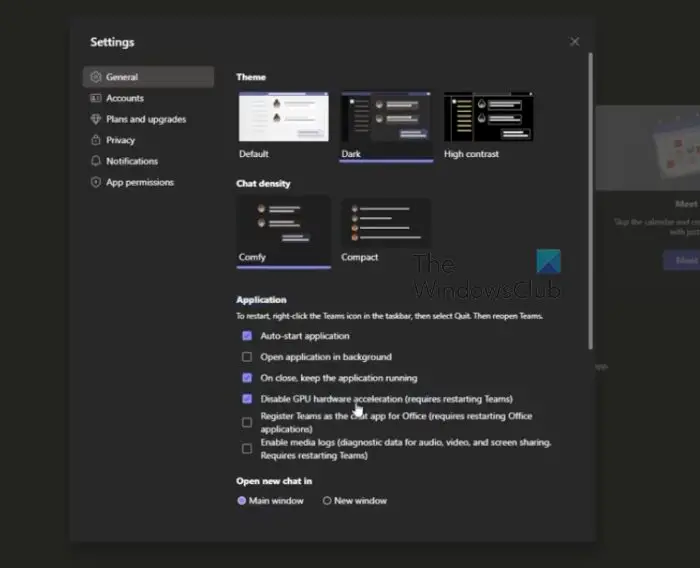
Task: Toggle Disable GPU hardware acceleration checkbox
Action: 247,399
